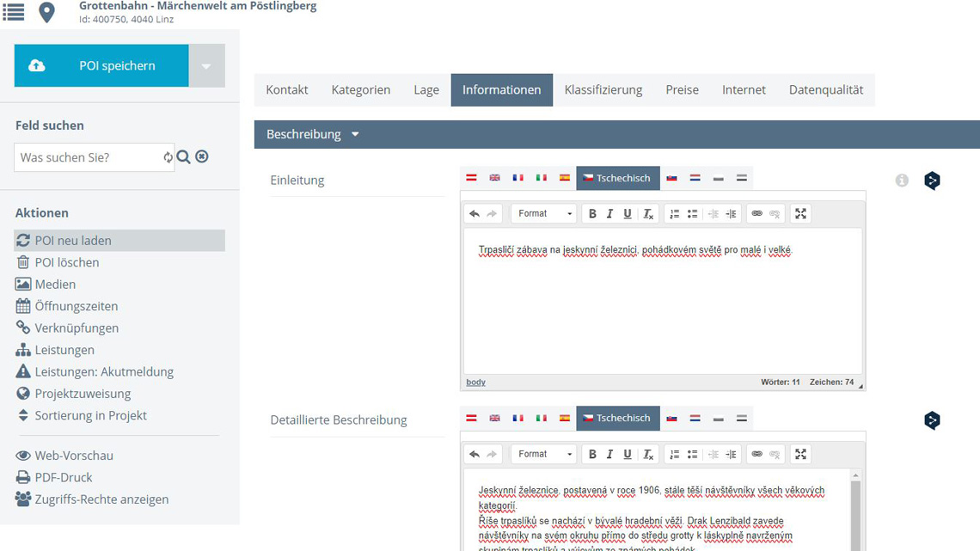Start PDF-Druck
The width and height of the screenshot is (980, 551).
[54, 477]
